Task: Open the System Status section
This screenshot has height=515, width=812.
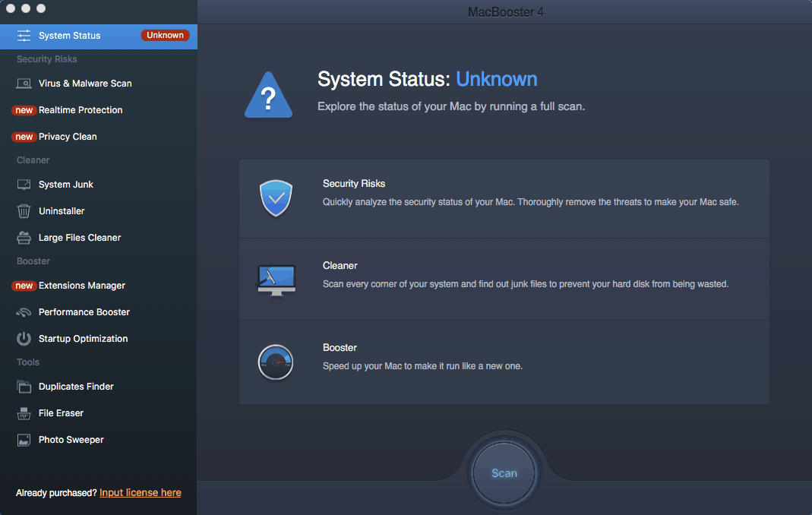Action: coord(68,35)
